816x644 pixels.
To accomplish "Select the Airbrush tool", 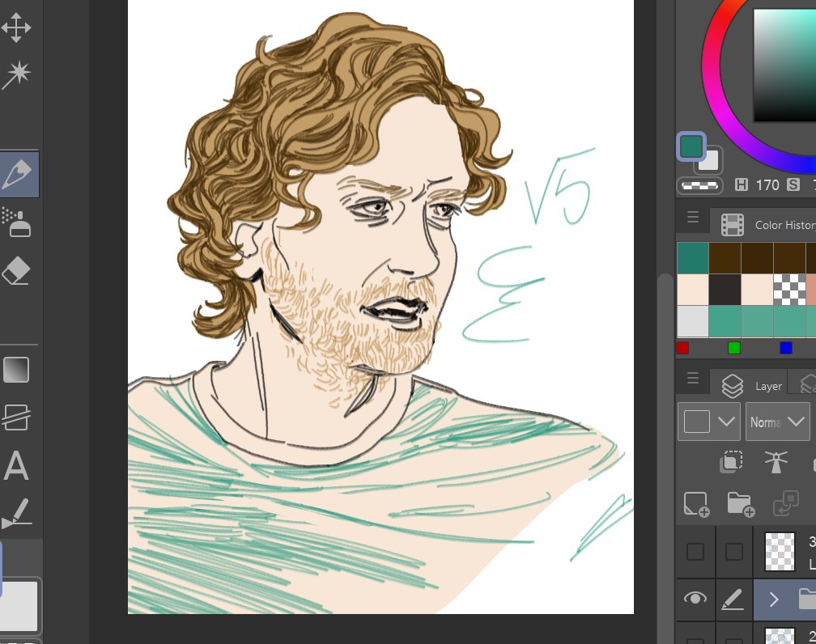I will [x=17, y=222].
